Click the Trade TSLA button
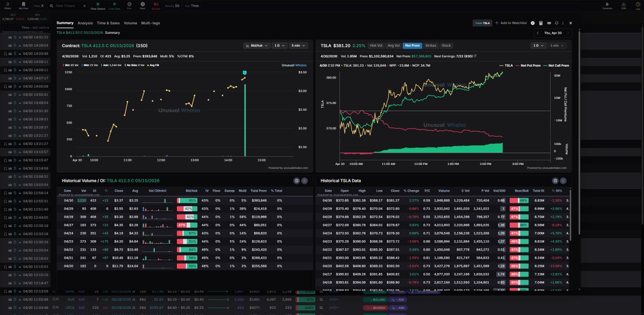The width and height of the screenshot is (644, 315). click(482, 24)
